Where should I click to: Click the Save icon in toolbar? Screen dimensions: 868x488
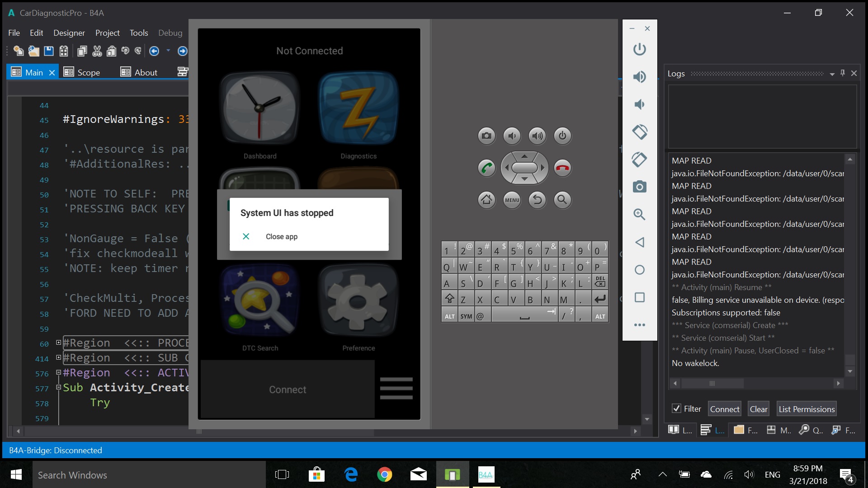pyautogui.click(x=49, y=51)
